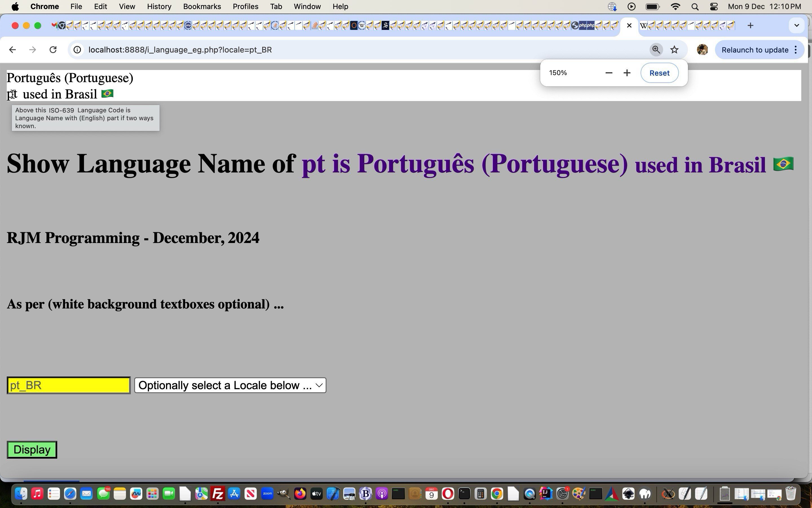Open the File menu
812x508 pixels.
click(76, 6)
